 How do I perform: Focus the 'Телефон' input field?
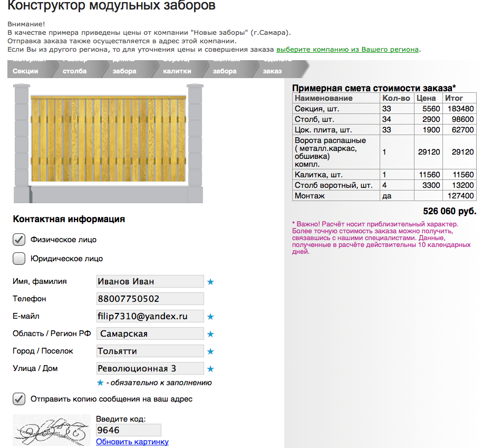click(x=150, y=299)
